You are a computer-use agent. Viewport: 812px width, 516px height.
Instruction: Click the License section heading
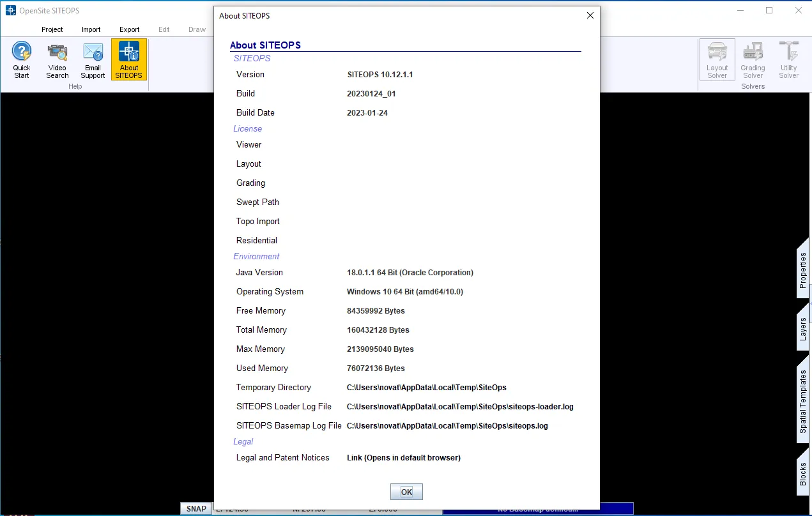(x=248, y=129)
